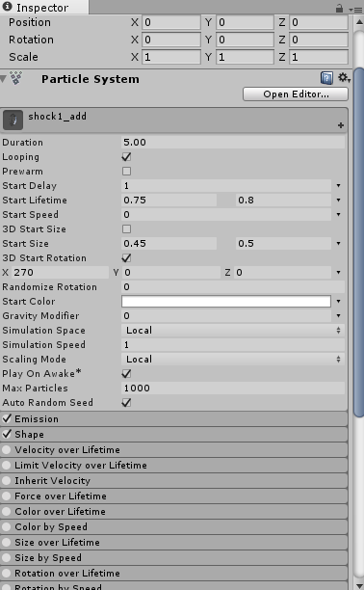This screenshot has width=364, height=590.
Task: Toggle the Looping checkbox
Action: coord(127,156)
